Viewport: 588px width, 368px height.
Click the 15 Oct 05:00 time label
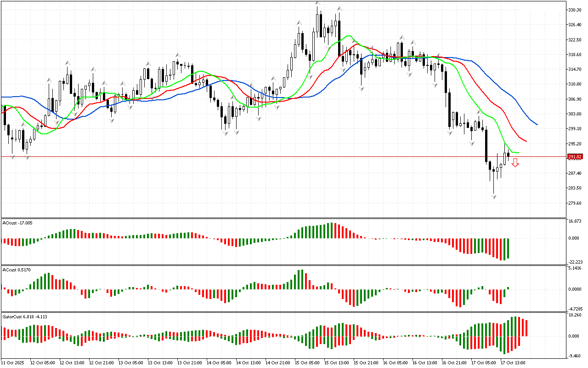[307, 362]
